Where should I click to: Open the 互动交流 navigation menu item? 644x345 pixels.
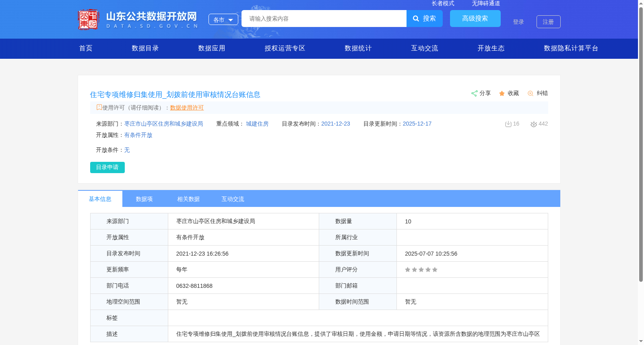click(x=425, y=48)
